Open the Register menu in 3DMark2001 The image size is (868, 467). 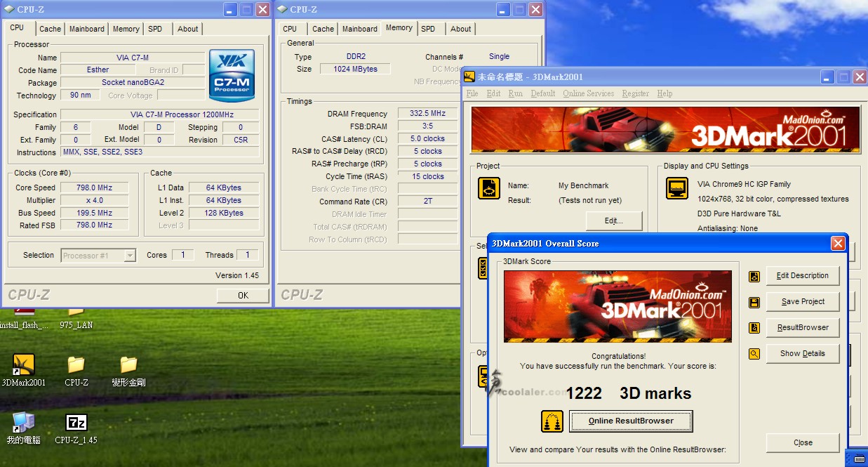pyautogui.click(x=635, y=93)
